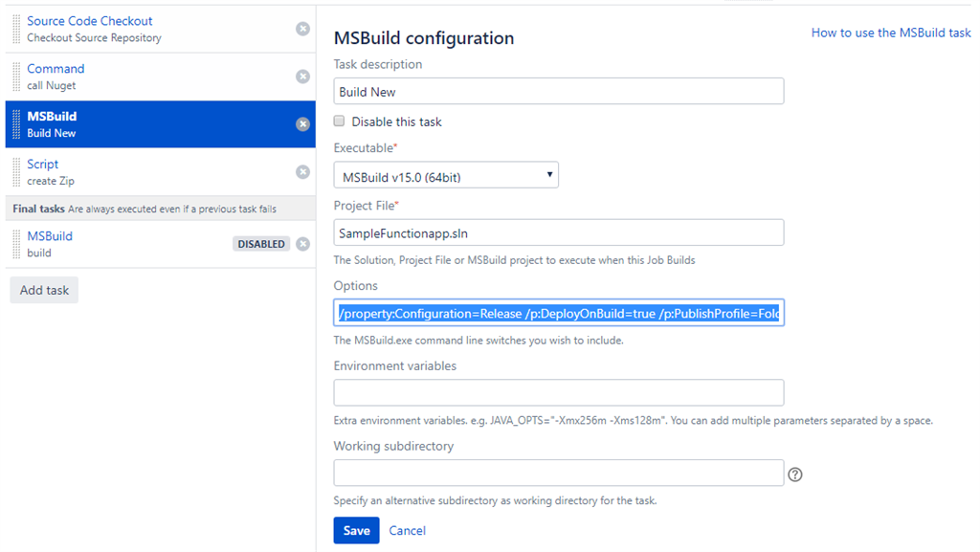Open the Executable dropdown showing MSBuild v15.0
Screen dimensions: 980x552
tap(445, 174)
